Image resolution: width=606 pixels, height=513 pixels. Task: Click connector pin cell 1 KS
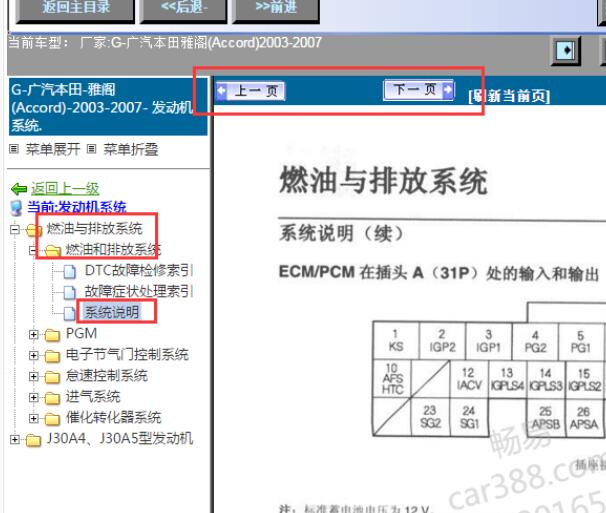396,340
